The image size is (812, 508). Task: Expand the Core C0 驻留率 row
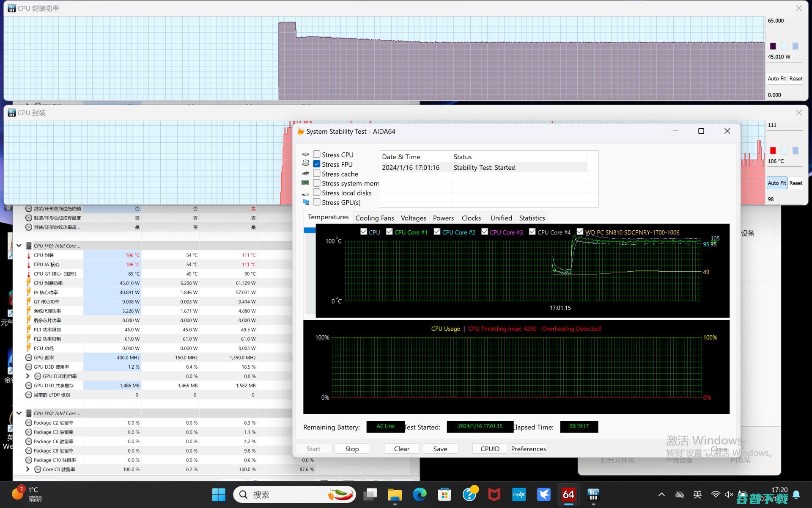[27, 469]
